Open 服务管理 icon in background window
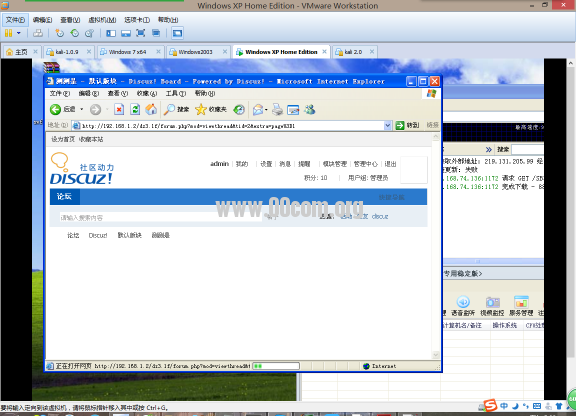Screen dimensions: 576x416 tap(521, 306)
